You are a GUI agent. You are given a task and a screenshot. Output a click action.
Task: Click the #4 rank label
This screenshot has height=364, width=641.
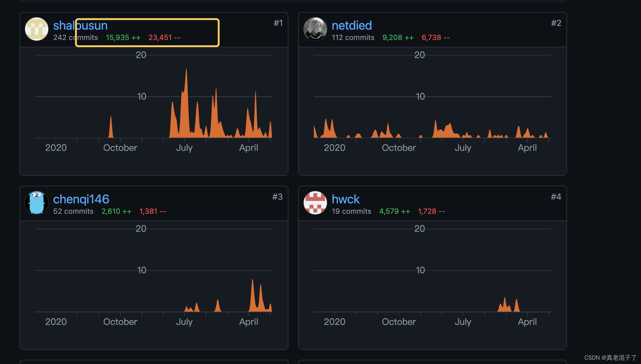pos(556,197)
